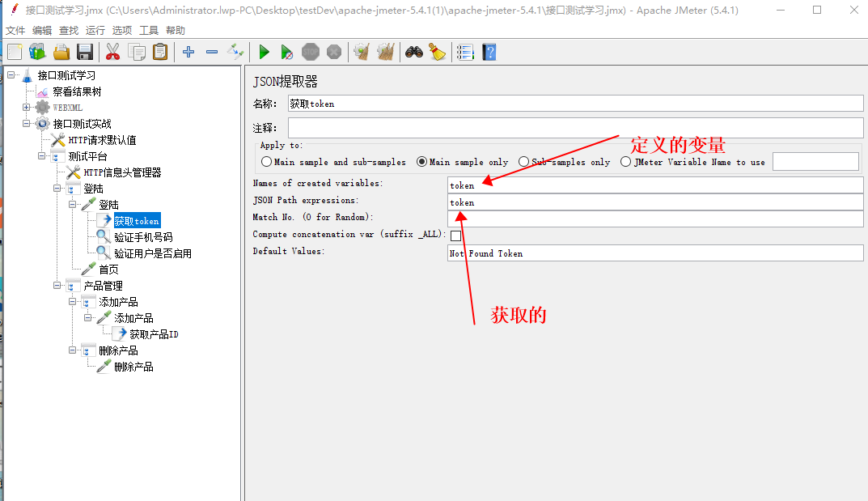Collapse the 产品管理 node
Viewport: 868px width, 501px height.
pyautogui.click(x=57, y=286)
